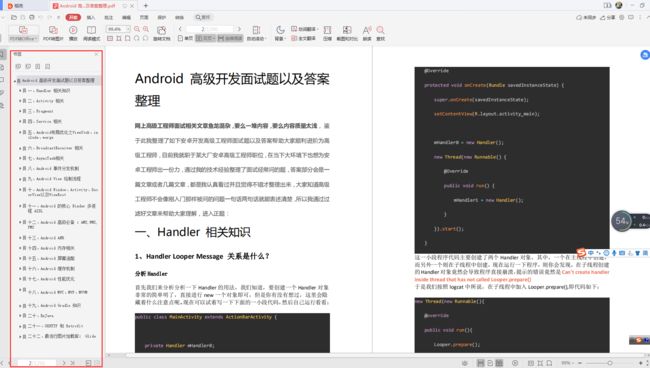Select the Protect ribbon tab
650x368 pixels.
click(x=162, y=17)
